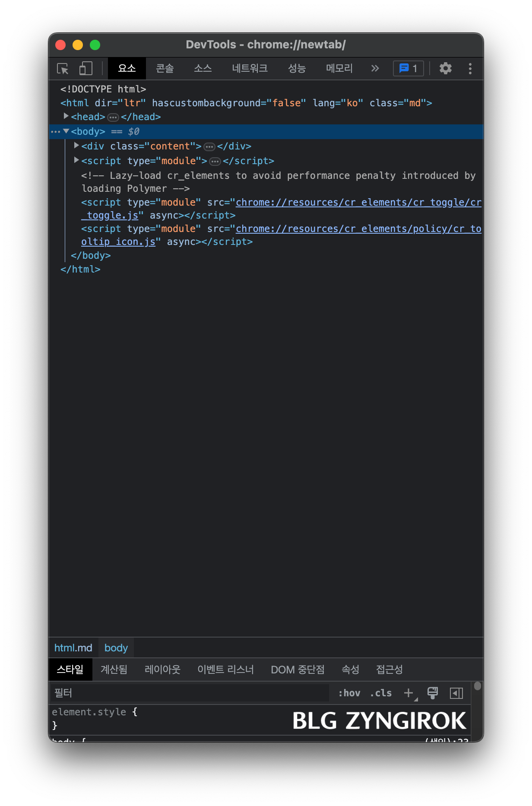Show more tabs chevron

click(375, 68)
